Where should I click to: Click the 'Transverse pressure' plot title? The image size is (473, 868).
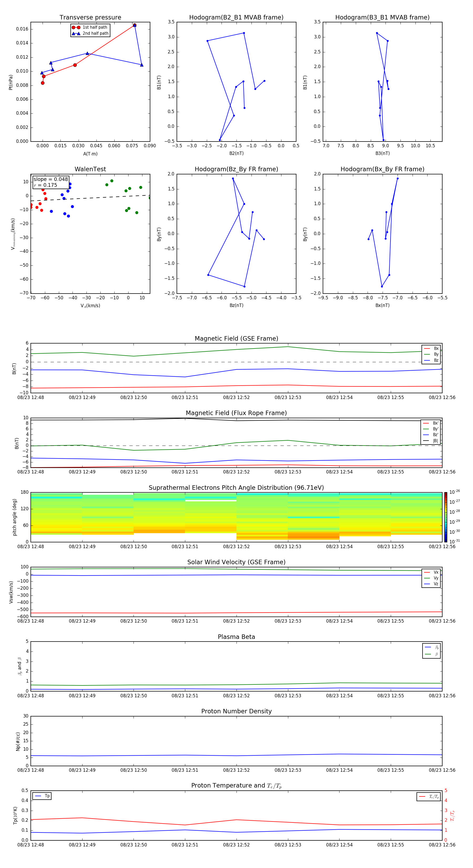[90, 17]
